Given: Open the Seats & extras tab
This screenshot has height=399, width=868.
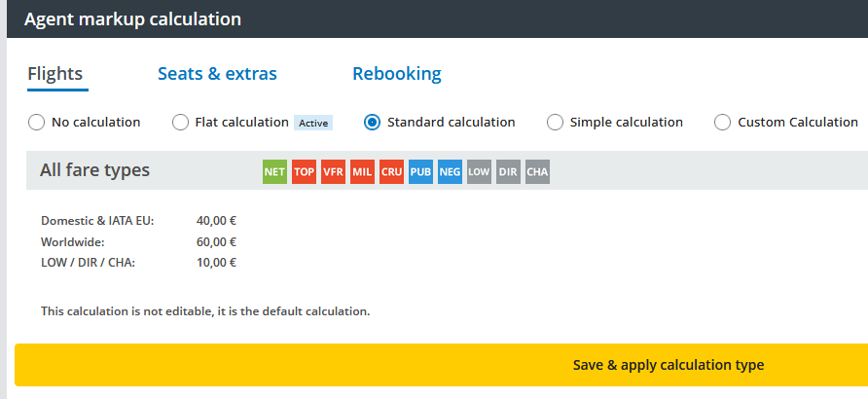Looking at the screenshot, I should [217, 74].
